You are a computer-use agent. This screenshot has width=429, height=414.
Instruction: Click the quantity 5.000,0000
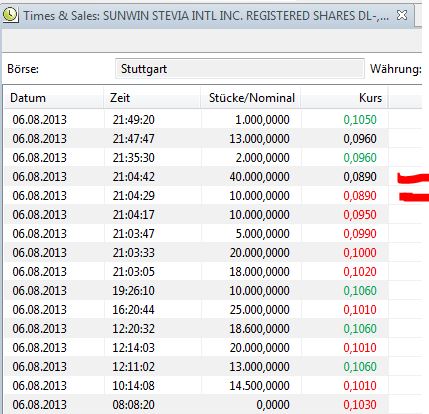[262, 234]
